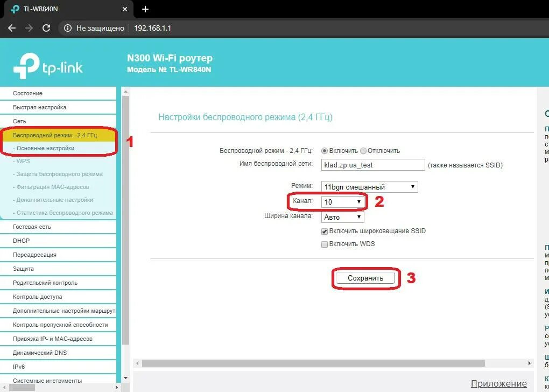Image resolution: width=549 pixels, height=392 pixels.
Task: Click the content horizontal scrollbar thumb
Action: [x=313, y=363]
